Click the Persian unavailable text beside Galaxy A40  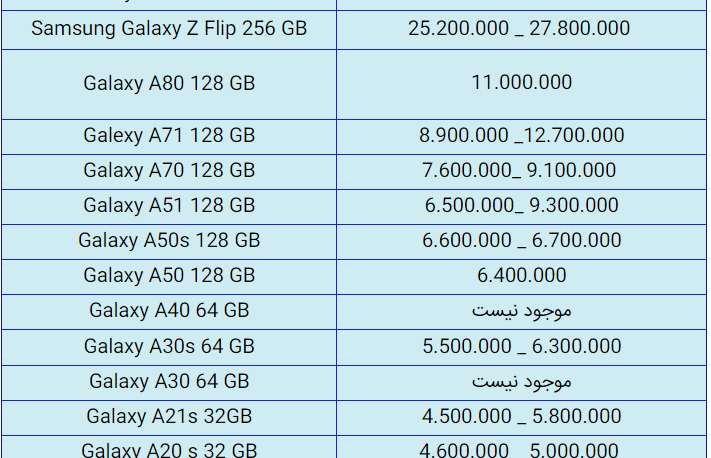pos(521,311)
